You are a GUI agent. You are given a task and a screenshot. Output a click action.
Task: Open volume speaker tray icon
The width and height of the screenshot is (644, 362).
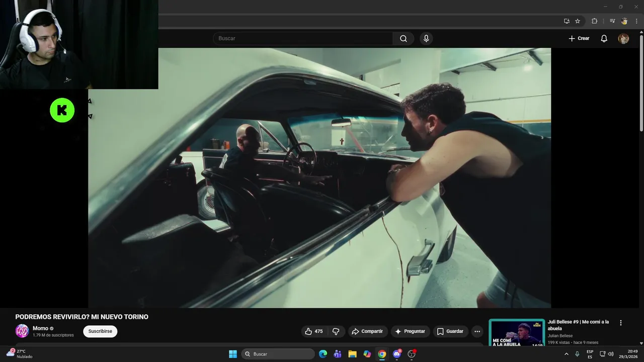tap(611, 354)
